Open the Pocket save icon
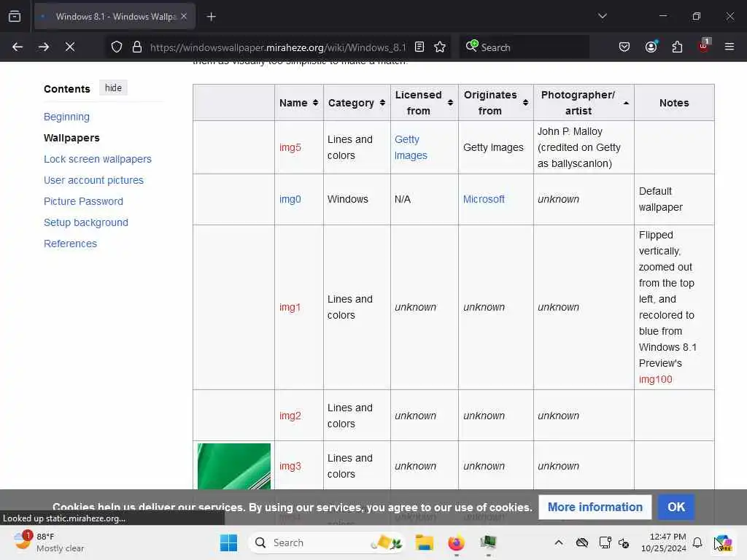Screen dimensions: 747x560 click(624, 47)
